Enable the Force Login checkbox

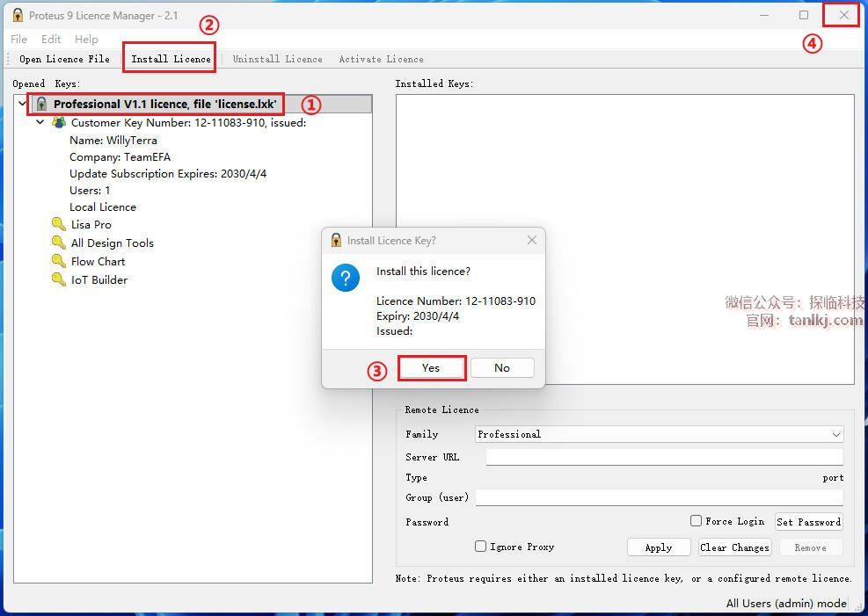[x=696, y=520]
